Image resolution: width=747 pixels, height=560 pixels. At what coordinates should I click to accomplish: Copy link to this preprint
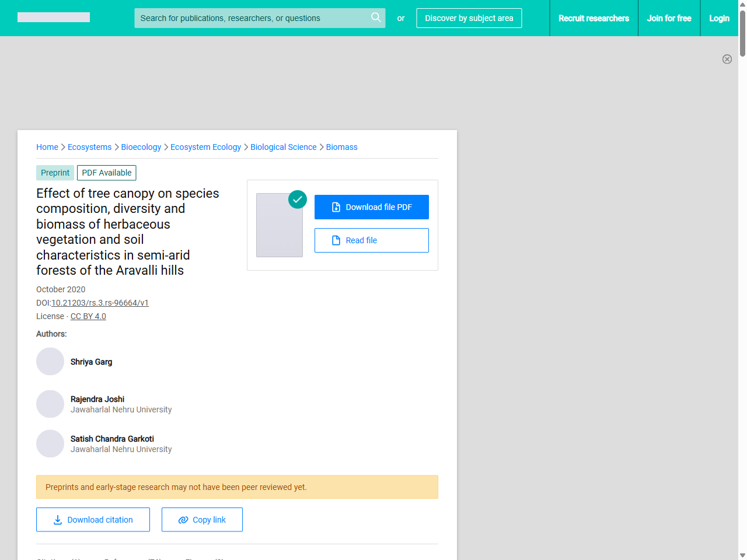pyautogui.click(x=202, y=520)
